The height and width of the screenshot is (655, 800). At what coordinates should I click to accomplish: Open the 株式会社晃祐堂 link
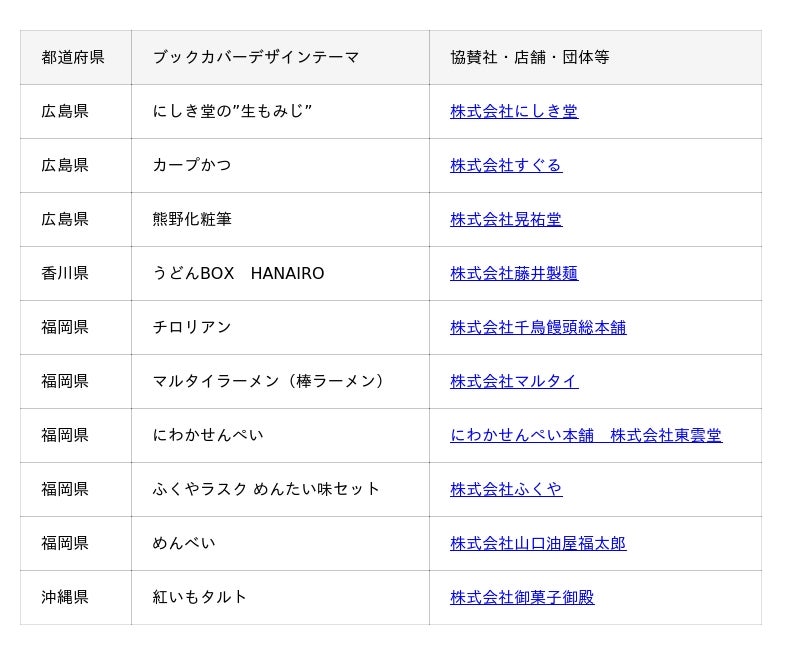coord(506,219)
